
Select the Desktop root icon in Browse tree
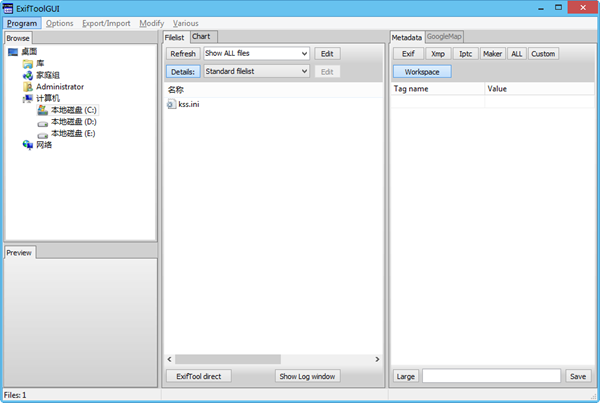[x=13, y=52]
